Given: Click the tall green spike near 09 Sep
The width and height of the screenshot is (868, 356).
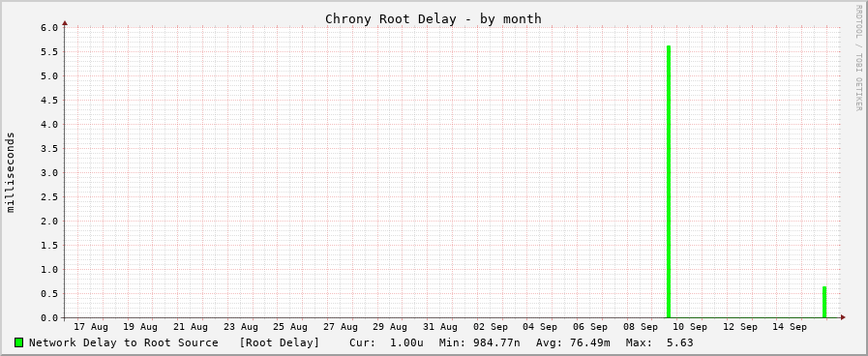Looking at the screenshot, I should click(669, 182).
